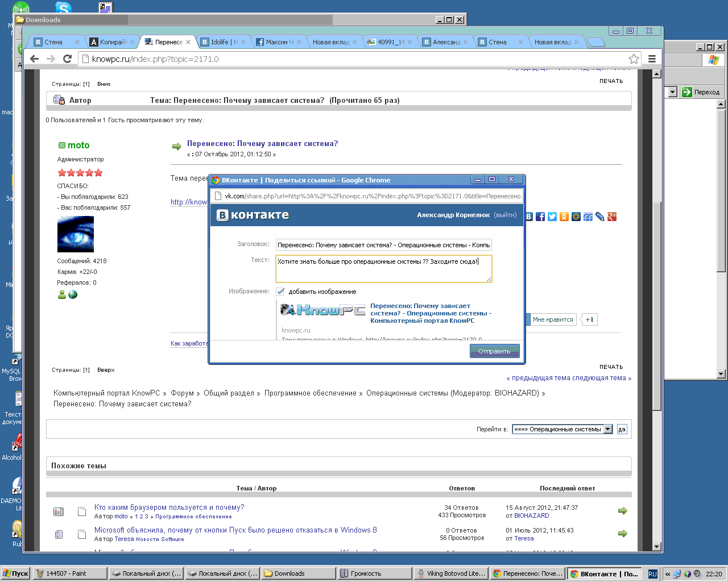Switch to 'Viking Botovod Lite' taskbar item
This screenshot has width=728, height=582.
click(450, 573)
